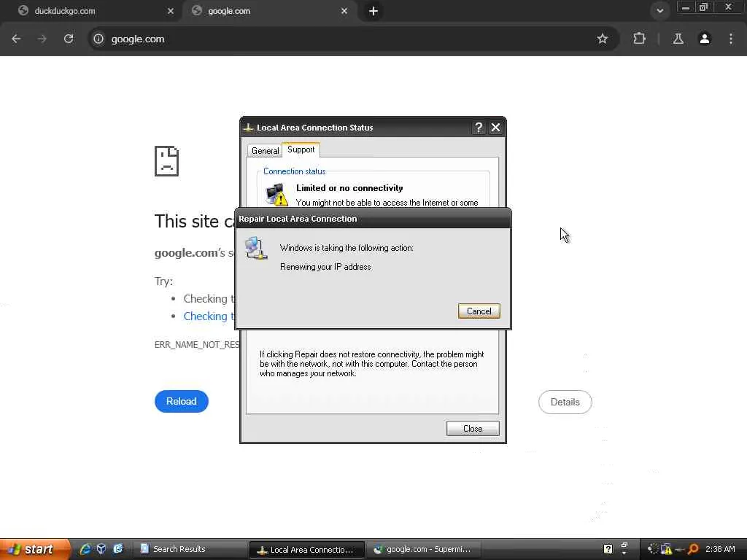This screenshot has height=560, width=747.
Task: Click the blue Reload button
Action: point(182,402)
